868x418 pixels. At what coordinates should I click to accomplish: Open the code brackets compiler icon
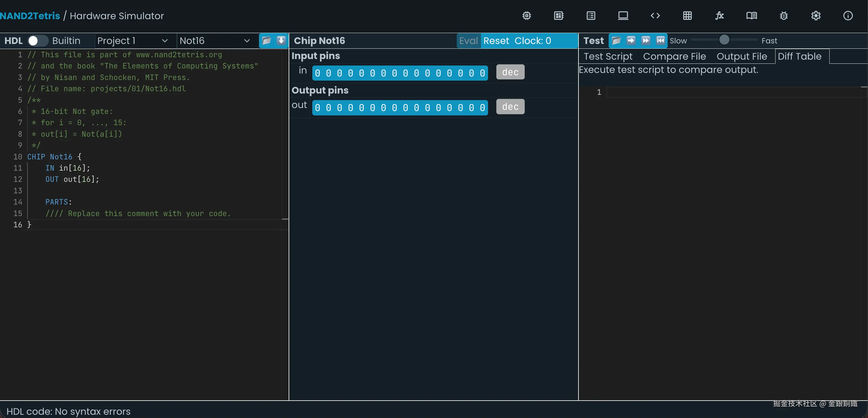655,15
